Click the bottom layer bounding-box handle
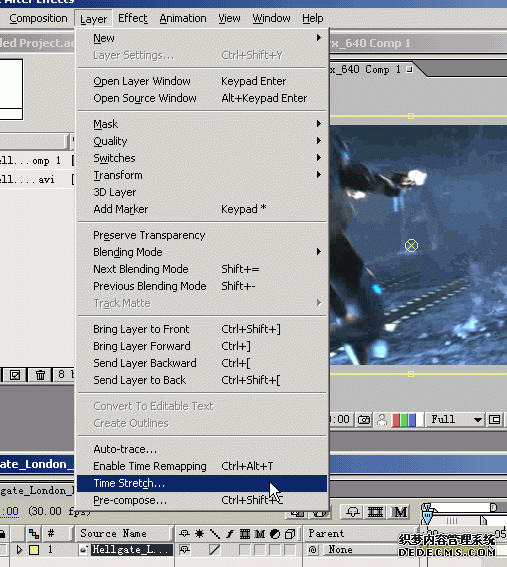The width and height of the screenshot is (507, 567). [411, 374]
